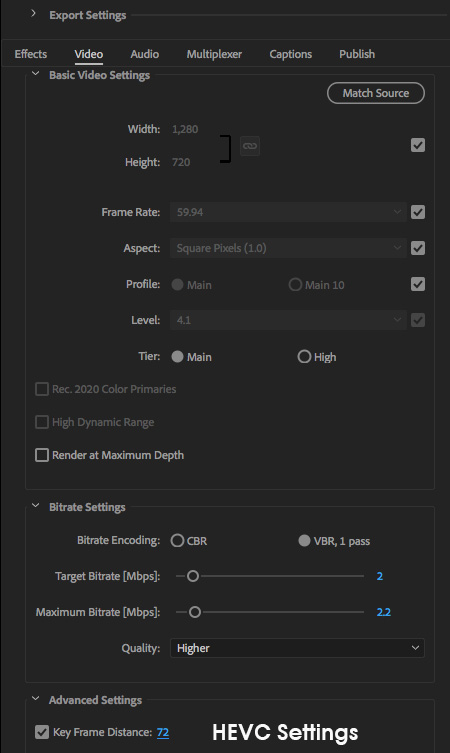Click the Key Frame Distance value 72
Image resolution: width=450 pixels, height=753 pixels.
(x=163, y=733)
